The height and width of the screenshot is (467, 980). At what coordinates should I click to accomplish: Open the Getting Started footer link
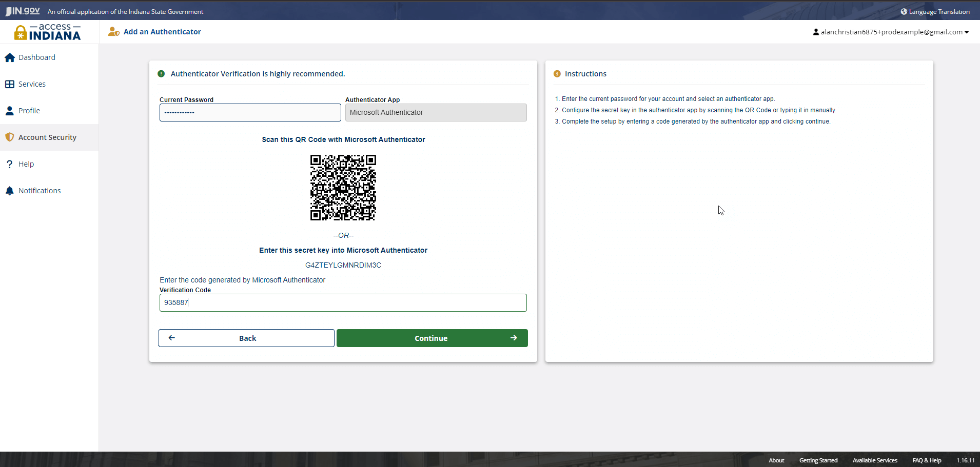[818, 460]
